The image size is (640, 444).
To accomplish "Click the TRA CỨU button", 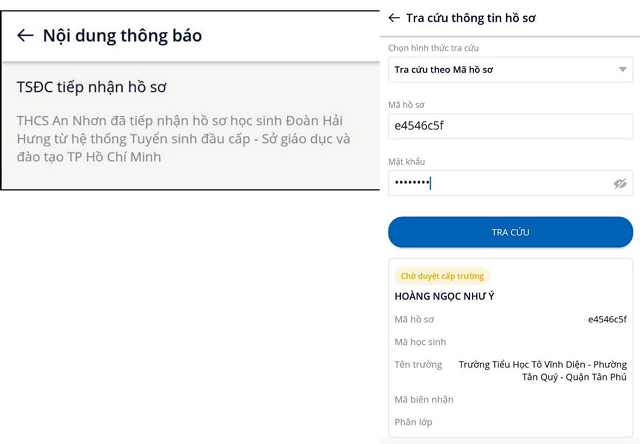I will pyautogui.click(x=510, y=232).
